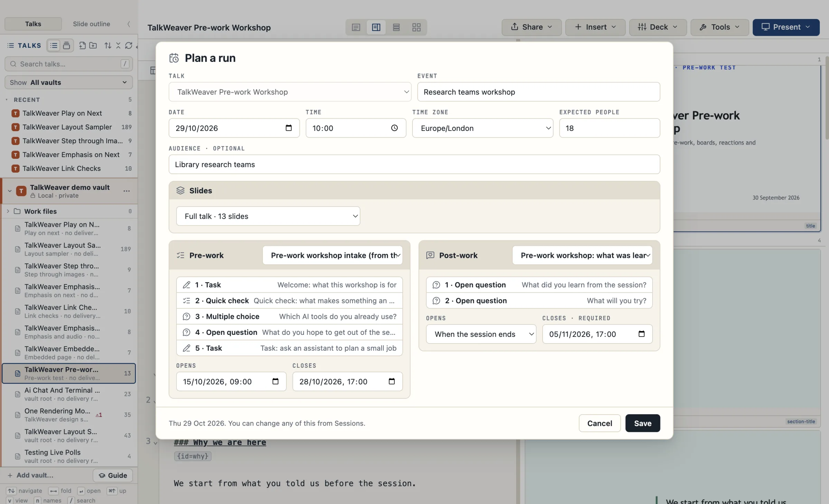Open the Talk selection dropdown
The width and height of the screenshot is (829, 504).
tap(290, 92)
